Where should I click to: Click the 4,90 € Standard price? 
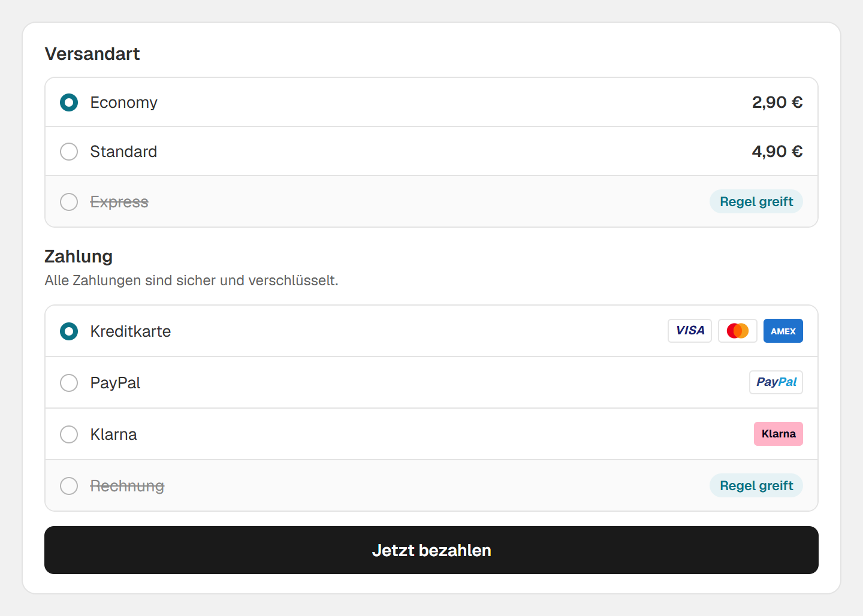777,152
